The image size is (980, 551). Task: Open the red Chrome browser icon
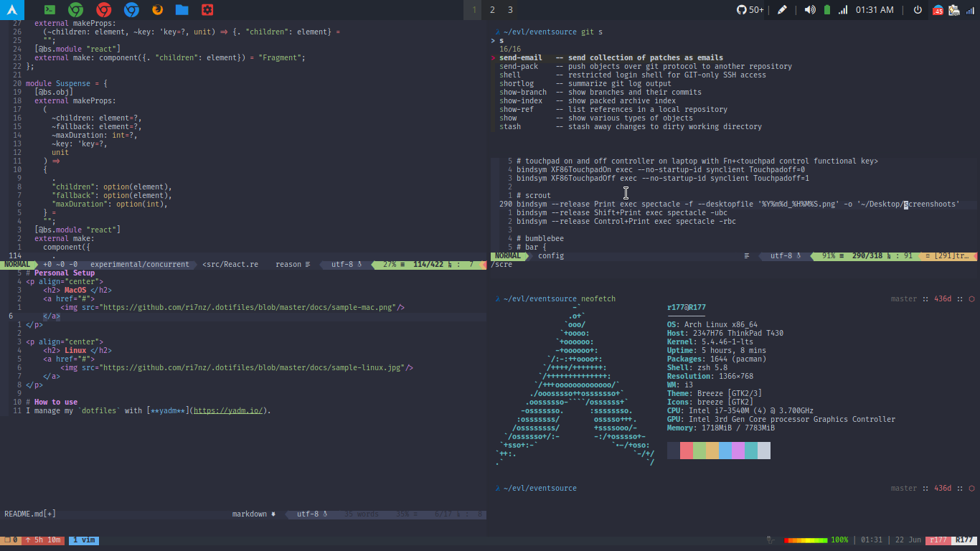tap(104, 9)
